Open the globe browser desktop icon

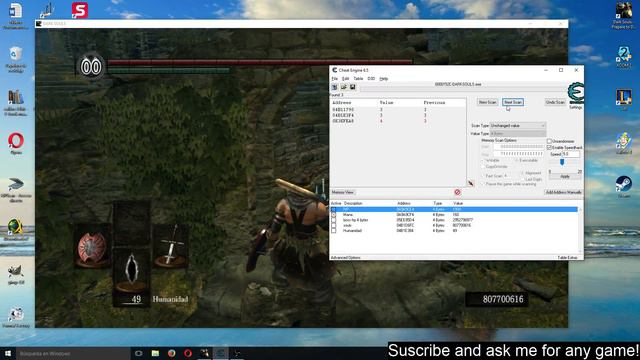click(16, 229)
